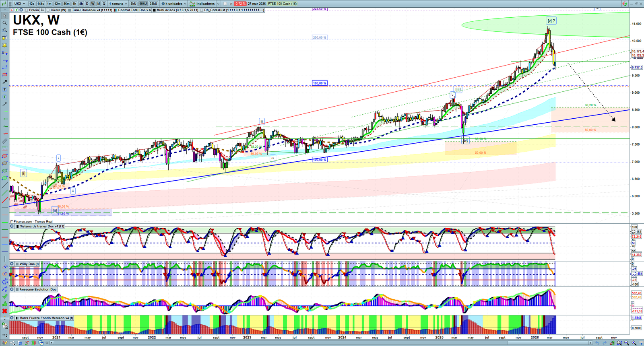Close the Awesome Evolution Doc panel

tap(12, 289)
